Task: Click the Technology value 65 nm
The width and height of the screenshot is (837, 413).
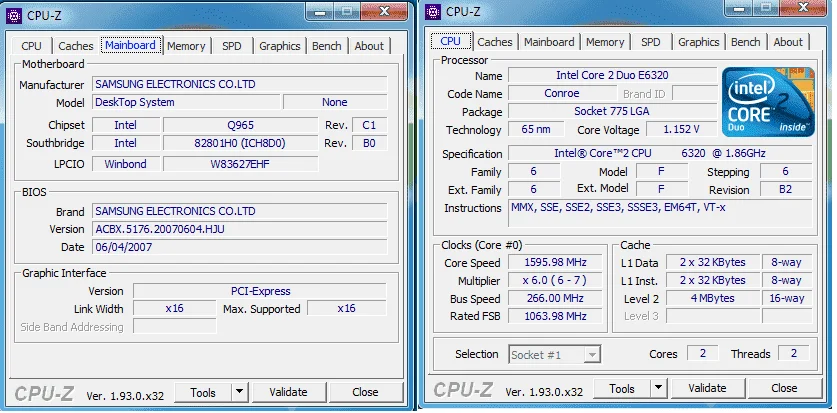Action: point(535,129)
